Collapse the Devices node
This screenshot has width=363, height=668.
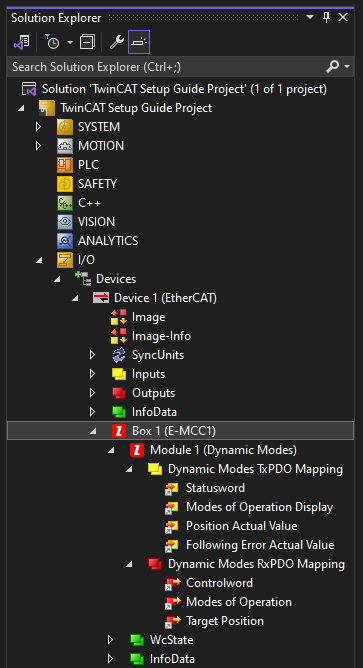click(57, 279)
